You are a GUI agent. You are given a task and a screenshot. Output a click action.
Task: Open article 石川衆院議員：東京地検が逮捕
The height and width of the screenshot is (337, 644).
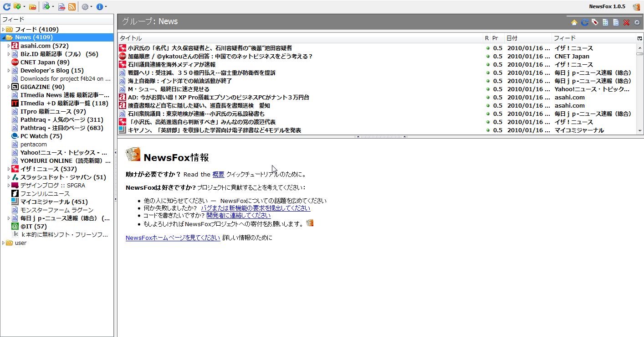click(196, 114)
